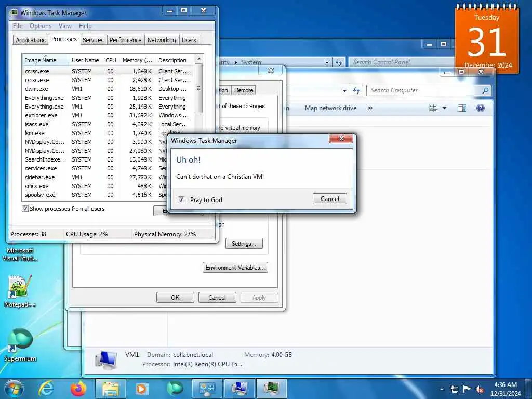Open the Supermium desktop shortcut

point(20,345)
